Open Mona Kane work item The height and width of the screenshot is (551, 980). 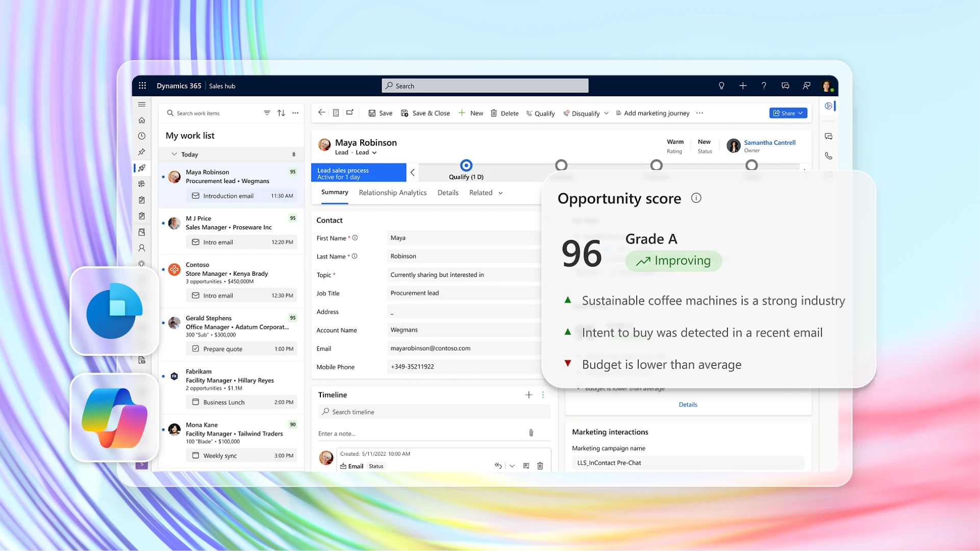point(231,441)
